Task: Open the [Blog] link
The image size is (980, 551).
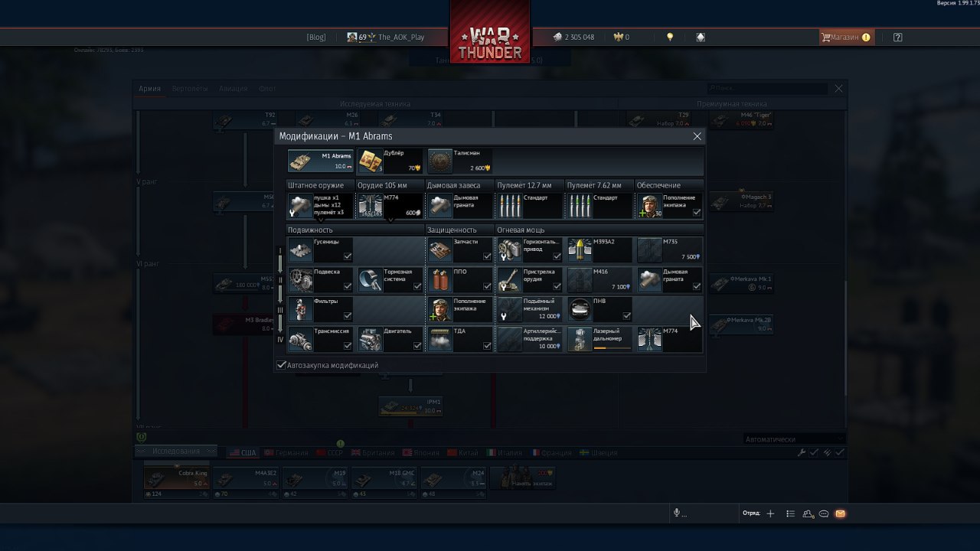Action: tap(316, 37)
